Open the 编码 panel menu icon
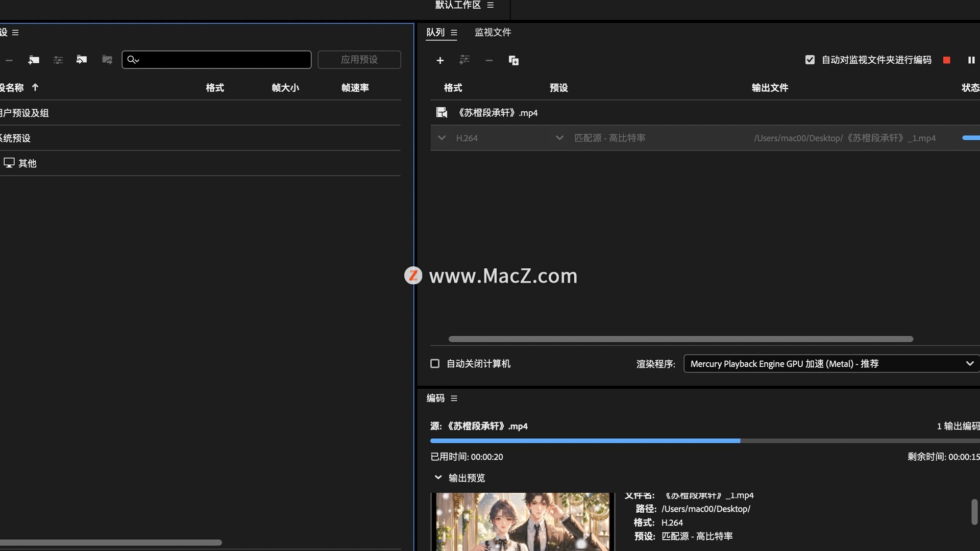The image size is (980, 551). tap(454, 398)
